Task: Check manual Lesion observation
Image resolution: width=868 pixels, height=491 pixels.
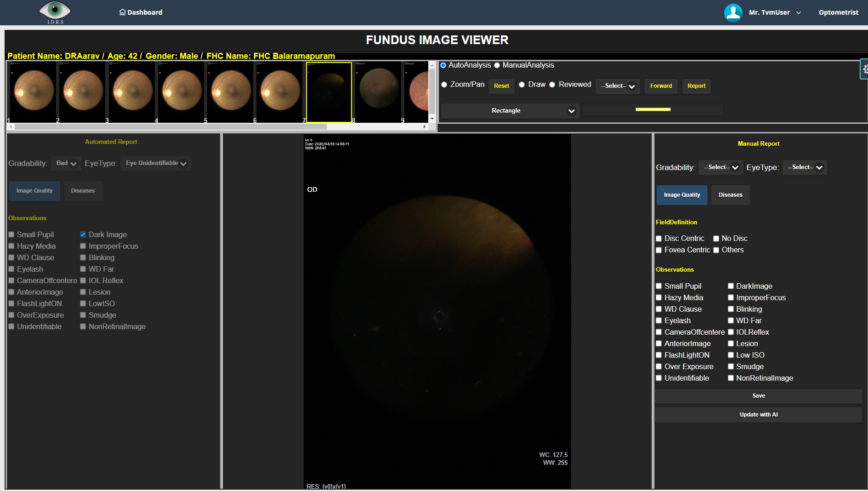Action: [731, 343]
